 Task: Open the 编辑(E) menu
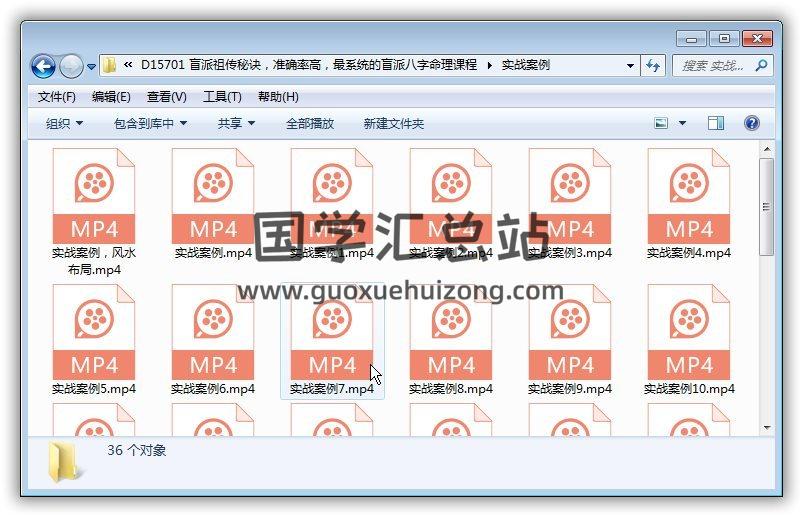click(x=111, y=97)
